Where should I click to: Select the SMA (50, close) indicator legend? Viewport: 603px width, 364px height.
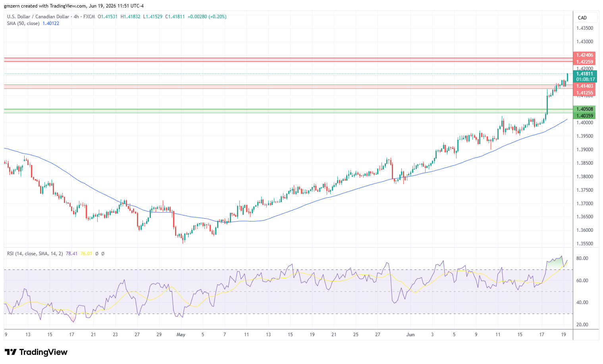pyautogui.click(x=23, y=23)
